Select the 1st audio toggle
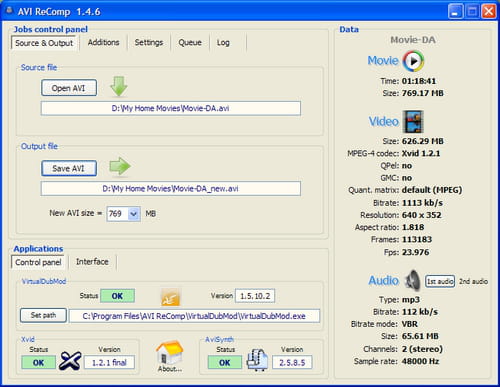Image resolution: width=500 pixels, height=387 pixels. coord(440,281)
